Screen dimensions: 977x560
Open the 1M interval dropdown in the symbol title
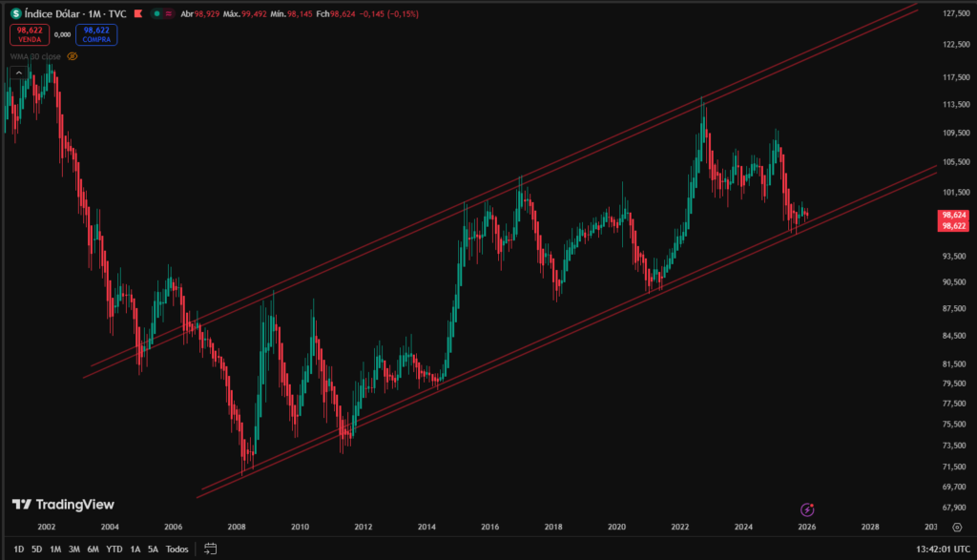pyautogui.click(x=94, y=14)
